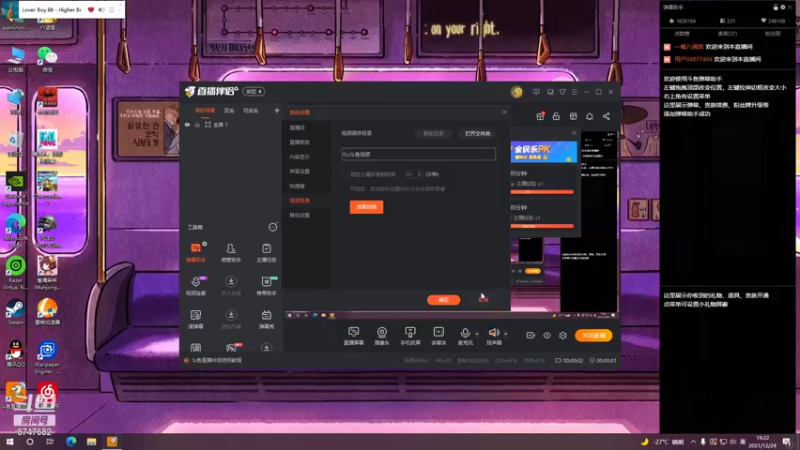The width and height of the screenshot is (800, 450).
Task: Add a new scene with plus icon
Action: click(x=277, y=110)
